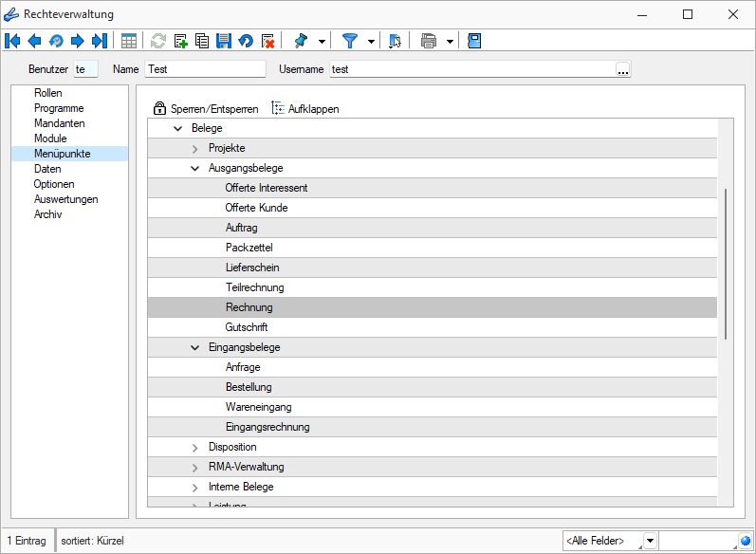Open the table view icon
The image size is (756, 554).
coord(129,41)
